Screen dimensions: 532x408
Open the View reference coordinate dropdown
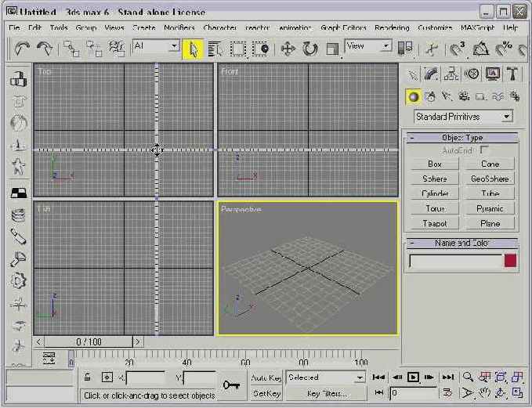pyautogui.click(x=368, y=46)
